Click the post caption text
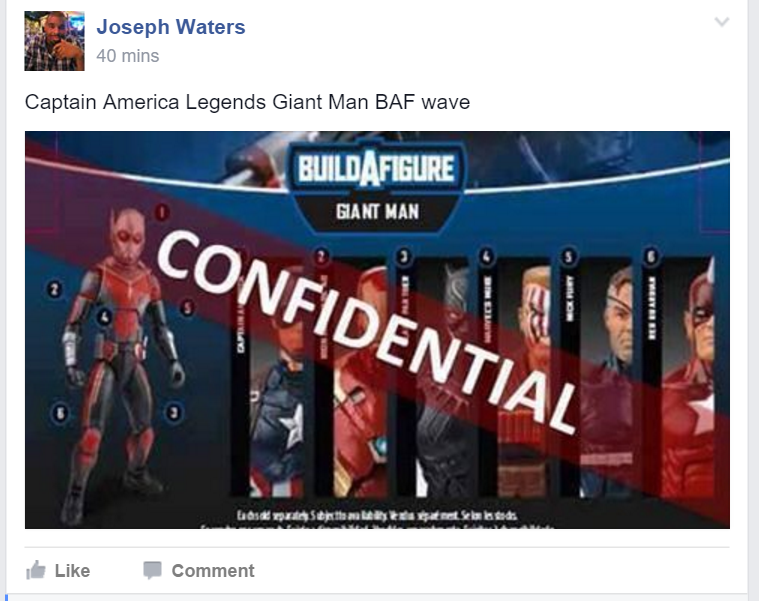This screenshot has width=759, height=601. (247, 102)
